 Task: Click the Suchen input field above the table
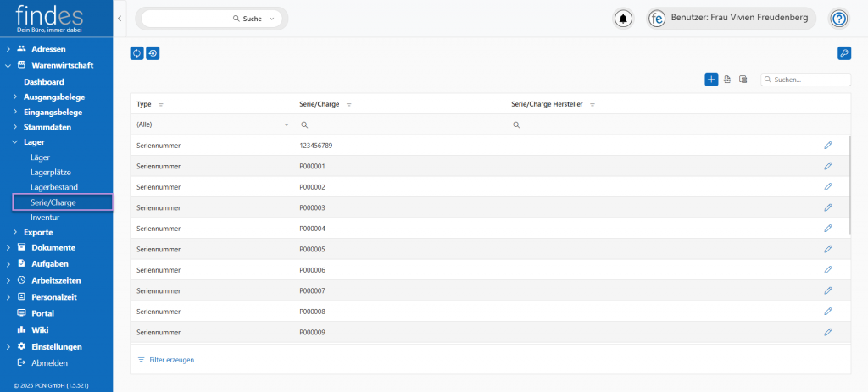(810, 80)
